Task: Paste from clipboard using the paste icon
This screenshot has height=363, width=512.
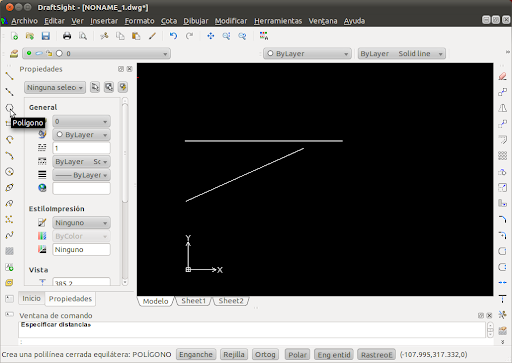Action: pyautogui.click(x=136, y=36)
